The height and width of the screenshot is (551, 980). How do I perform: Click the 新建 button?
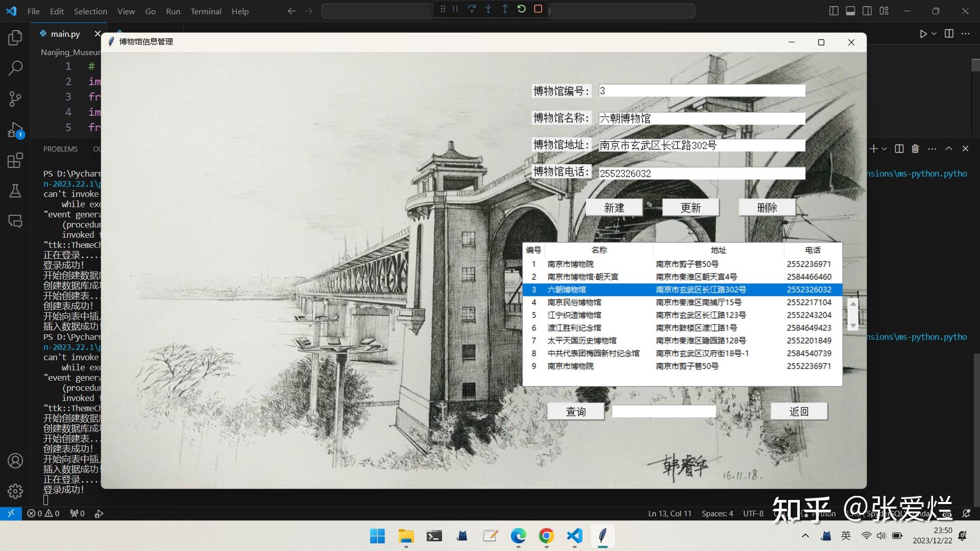pos(614,208)
